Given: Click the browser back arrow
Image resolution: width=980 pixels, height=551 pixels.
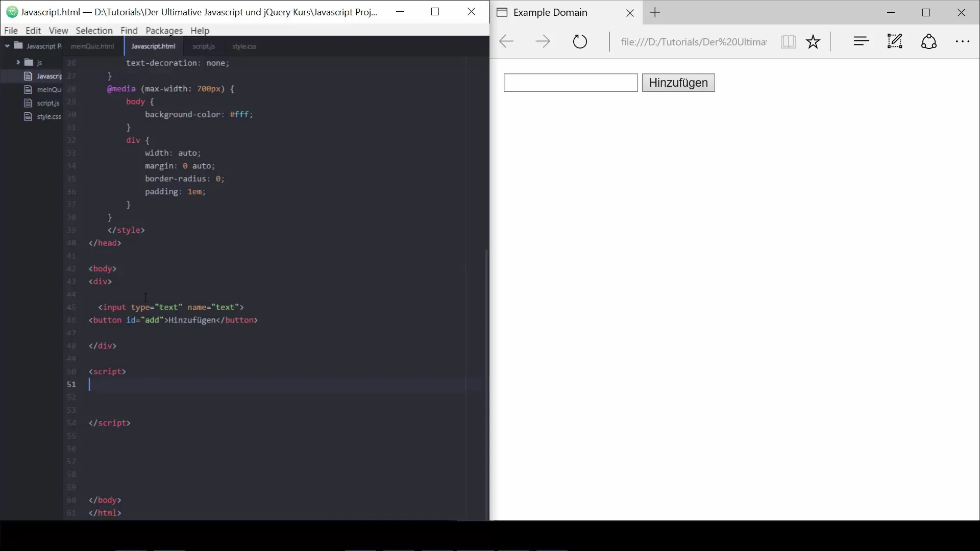Looking at the screenshot, I should point(506,42).
